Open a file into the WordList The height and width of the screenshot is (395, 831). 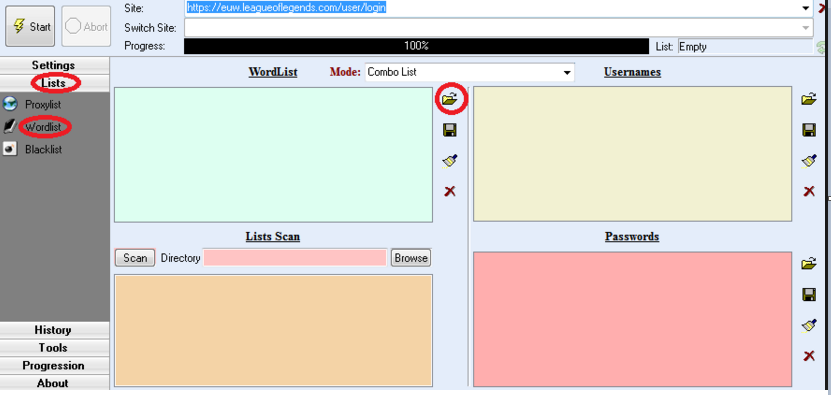449,99
